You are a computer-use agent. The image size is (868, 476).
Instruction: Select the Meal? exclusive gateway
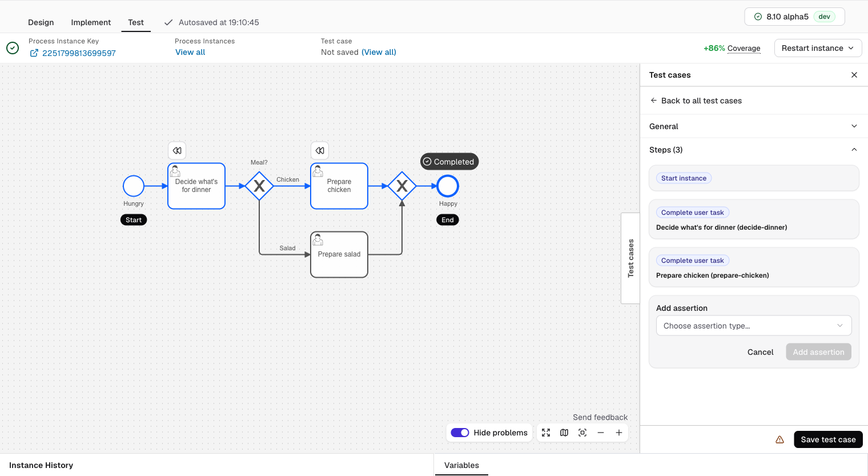point(259,186)
